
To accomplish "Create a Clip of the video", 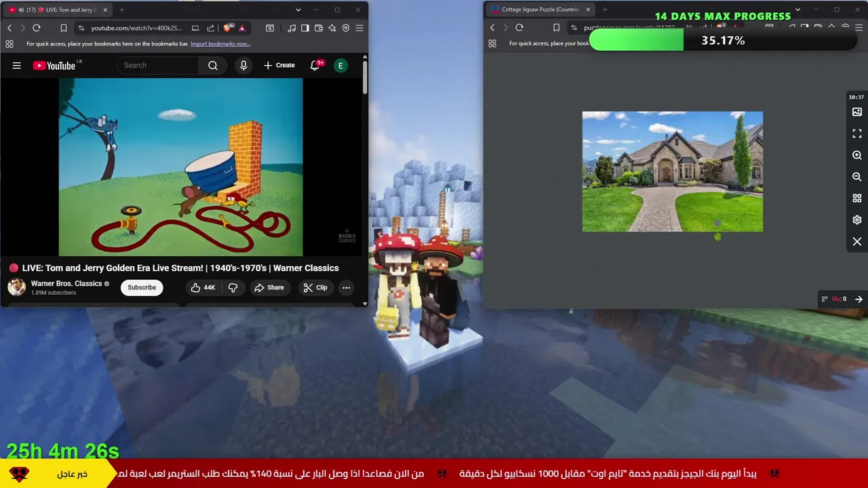I will (x=315, y=287).
